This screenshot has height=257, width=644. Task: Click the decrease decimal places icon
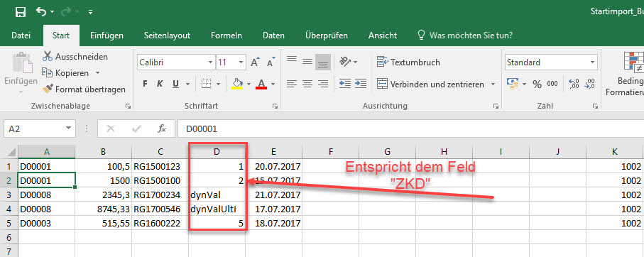coord(589,84)
